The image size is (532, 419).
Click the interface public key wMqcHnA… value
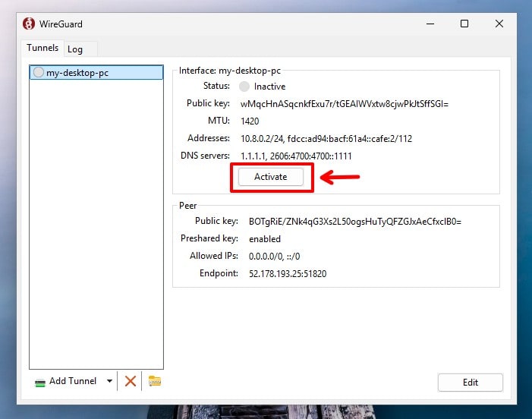coord(345,104)
